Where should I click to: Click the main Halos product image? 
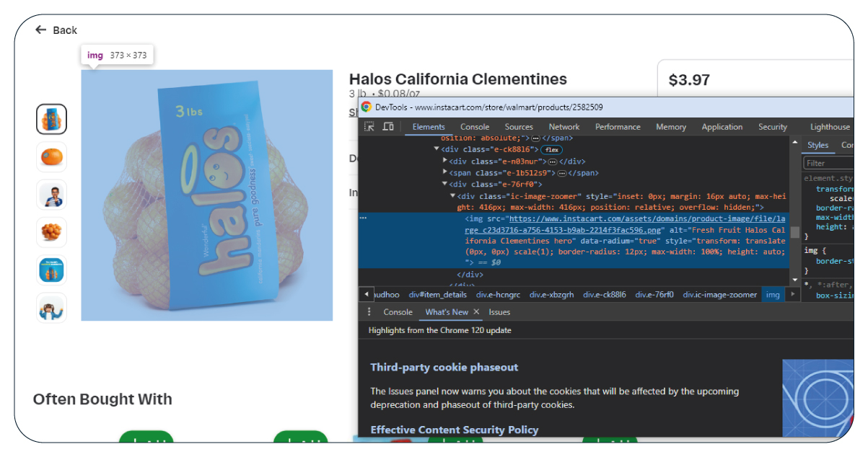click(207, 195)
